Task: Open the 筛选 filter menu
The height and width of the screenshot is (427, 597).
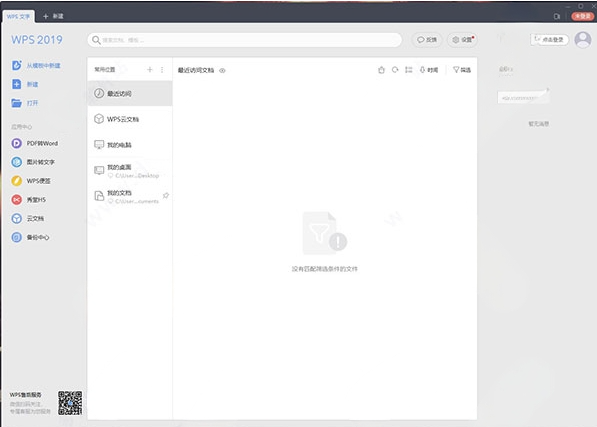Action: 462,70
